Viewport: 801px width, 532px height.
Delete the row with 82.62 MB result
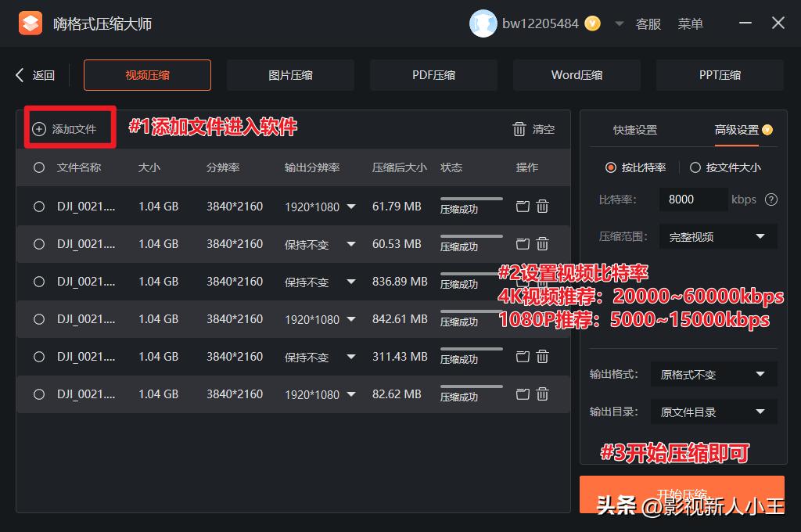543,394
